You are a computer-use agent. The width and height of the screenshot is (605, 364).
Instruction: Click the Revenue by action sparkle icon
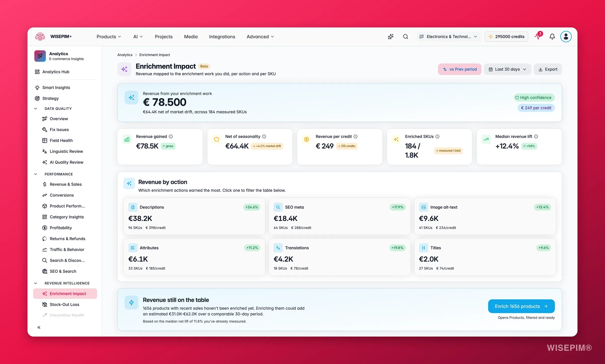(129, 183)
